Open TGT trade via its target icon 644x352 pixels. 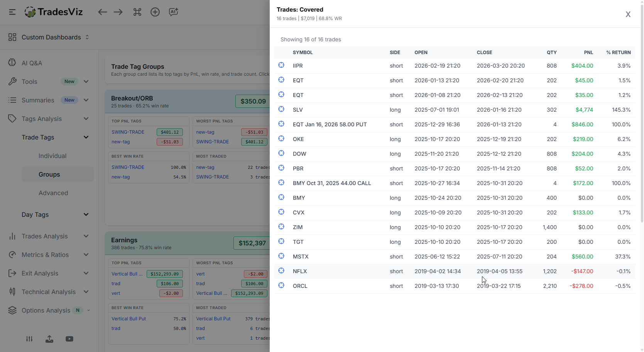[x=281, y=241]
